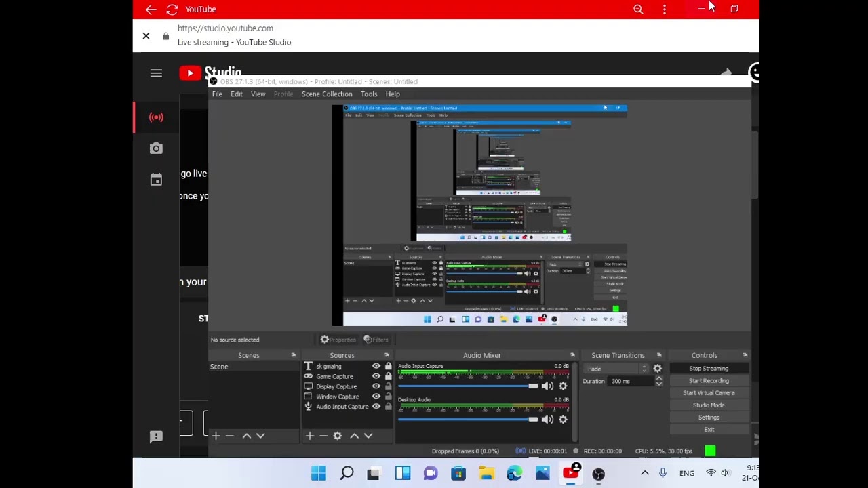Increase the transition Duration with the up arrow

[658, 378]
